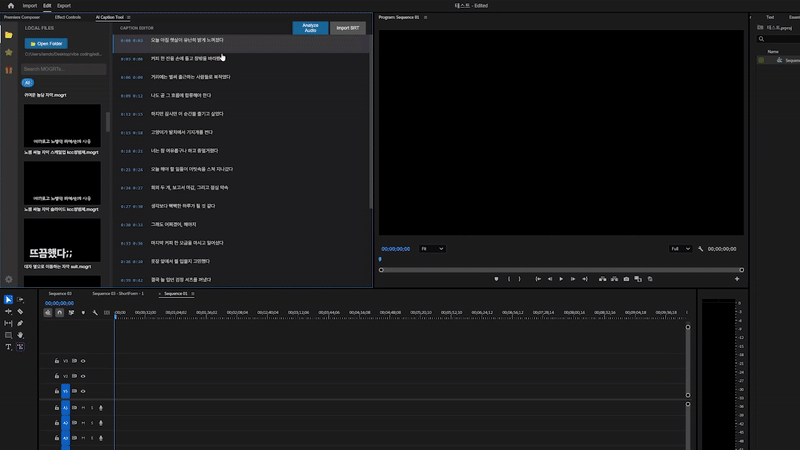Click the Home icon in the top bar
The height and width of the screenshot is (450, 800).
coord(11,5)
